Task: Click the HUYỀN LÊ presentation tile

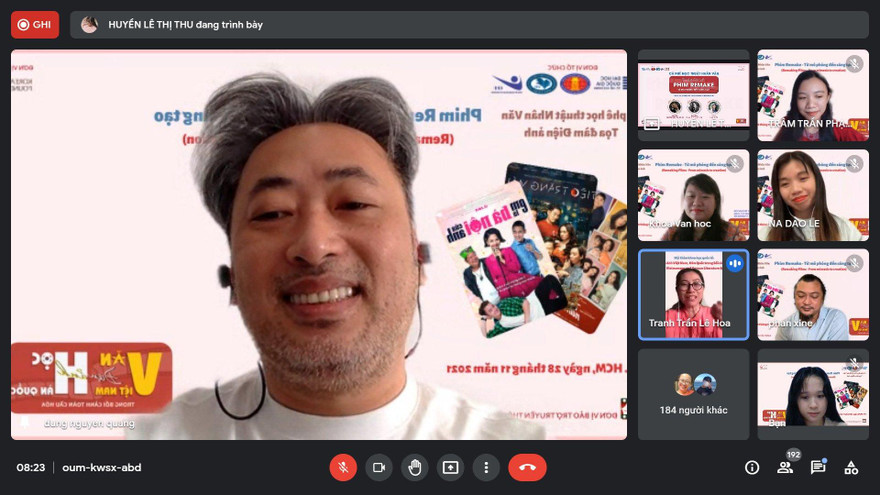Action: pos(693,95)
